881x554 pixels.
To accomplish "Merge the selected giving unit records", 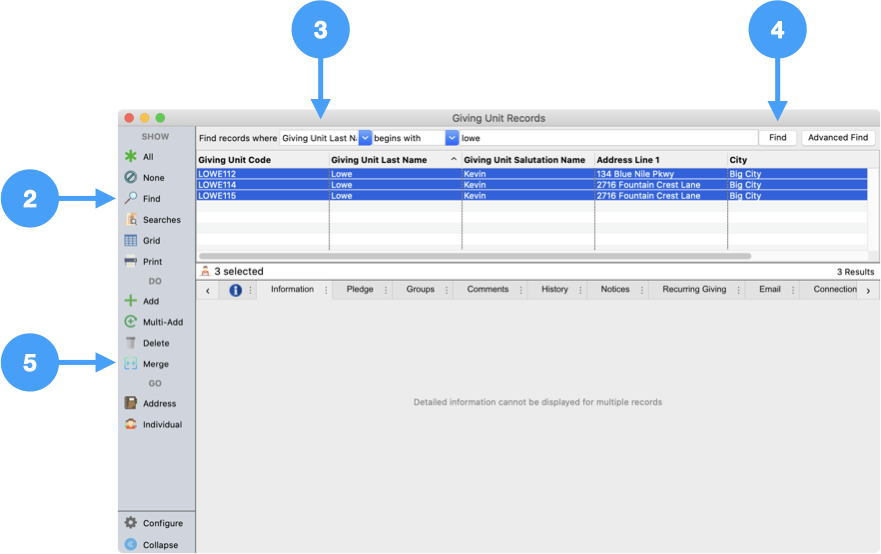I will pos(130,364).
